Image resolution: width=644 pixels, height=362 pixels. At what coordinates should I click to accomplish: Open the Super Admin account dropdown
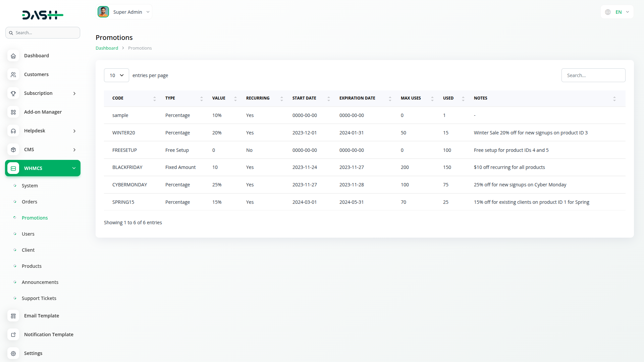click(x=124, y=12)
